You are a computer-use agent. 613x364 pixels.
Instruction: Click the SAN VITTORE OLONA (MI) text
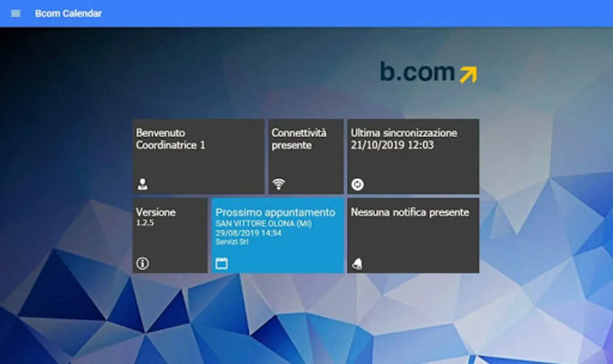(x=263, y=224)
